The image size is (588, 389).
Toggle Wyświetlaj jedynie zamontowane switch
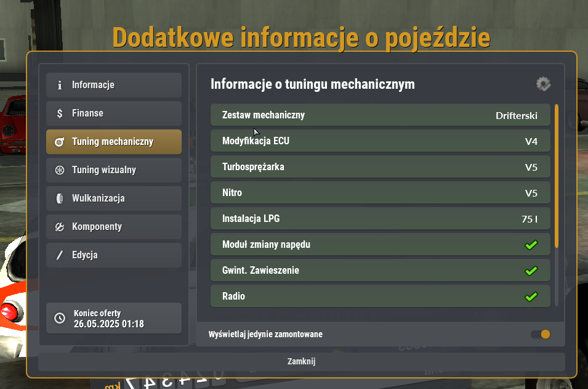click(541, 334)
